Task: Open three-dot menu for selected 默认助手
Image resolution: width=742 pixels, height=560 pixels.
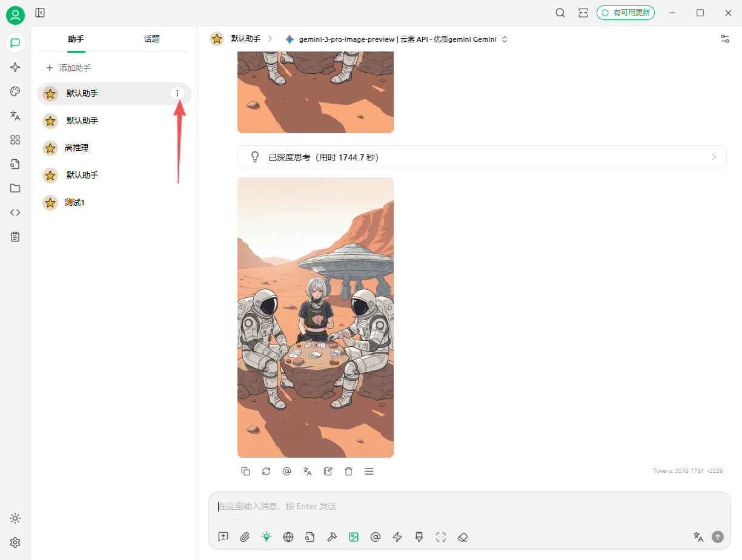Action: [177, 93]
